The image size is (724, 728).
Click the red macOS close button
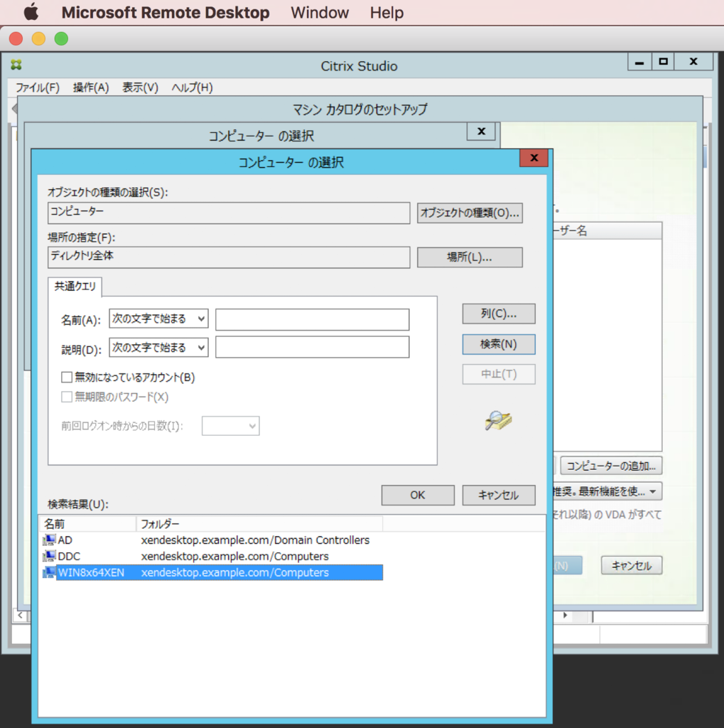(x=16, y=38)
